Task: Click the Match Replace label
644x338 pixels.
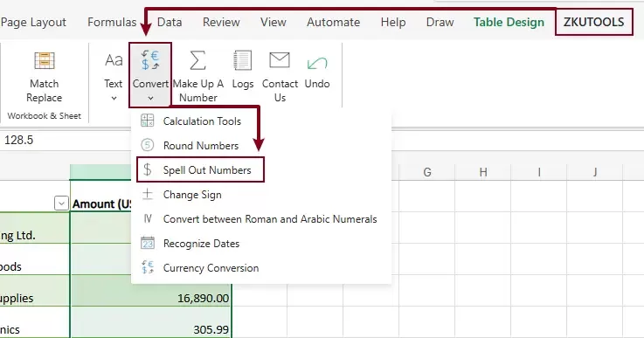Action: [x=44, y=90]
